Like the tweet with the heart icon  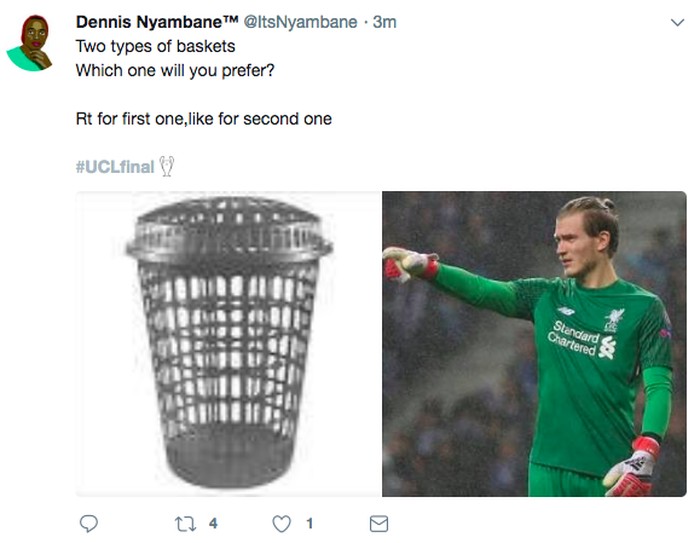pos(282,523)
